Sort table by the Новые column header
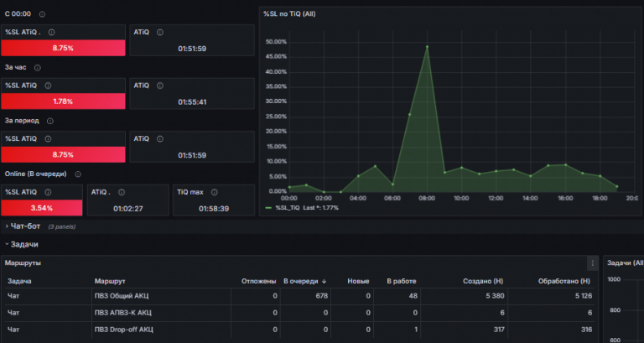 pos(358,282)
